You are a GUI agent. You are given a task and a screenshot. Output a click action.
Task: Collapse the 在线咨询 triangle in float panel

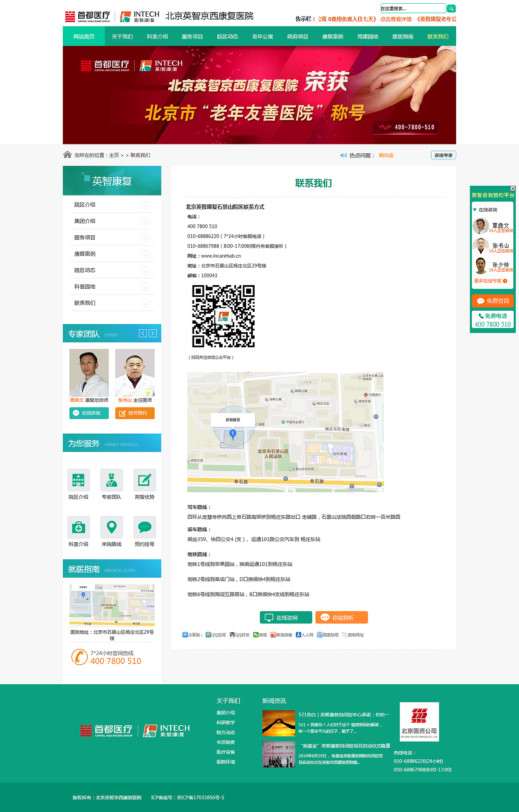475,210
